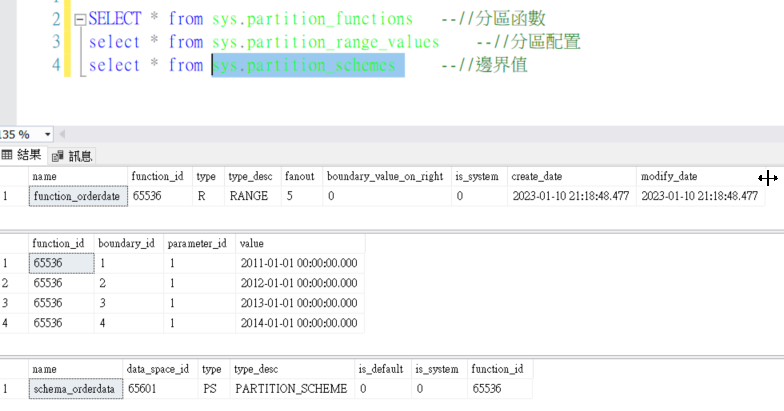Select the function_orderdate name cell
The height and width of the screenshot is (411, 784).
click(78, 196)
